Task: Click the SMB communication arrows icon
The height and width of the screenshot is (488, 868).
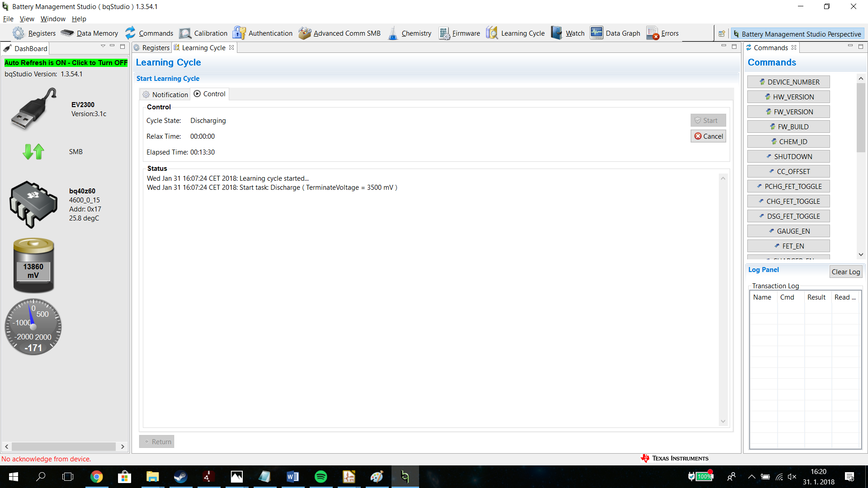Action: (33, 152)
